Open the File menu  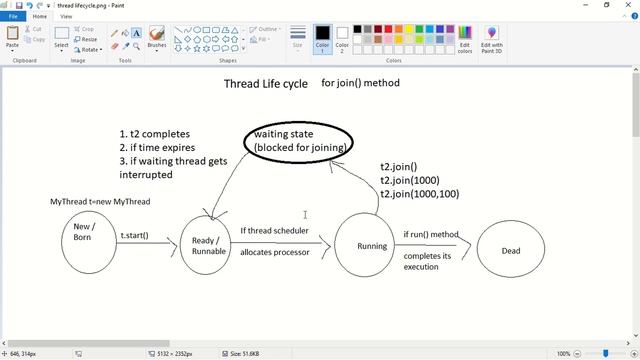pyautogui.click(x=13, y=16)
